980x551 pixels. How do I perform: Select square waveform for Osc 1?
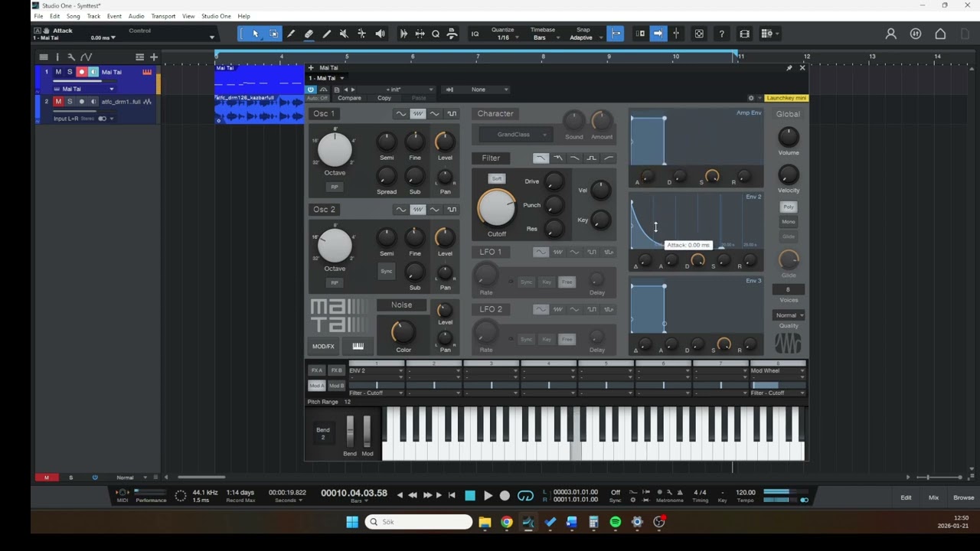(x=452, y=114)
